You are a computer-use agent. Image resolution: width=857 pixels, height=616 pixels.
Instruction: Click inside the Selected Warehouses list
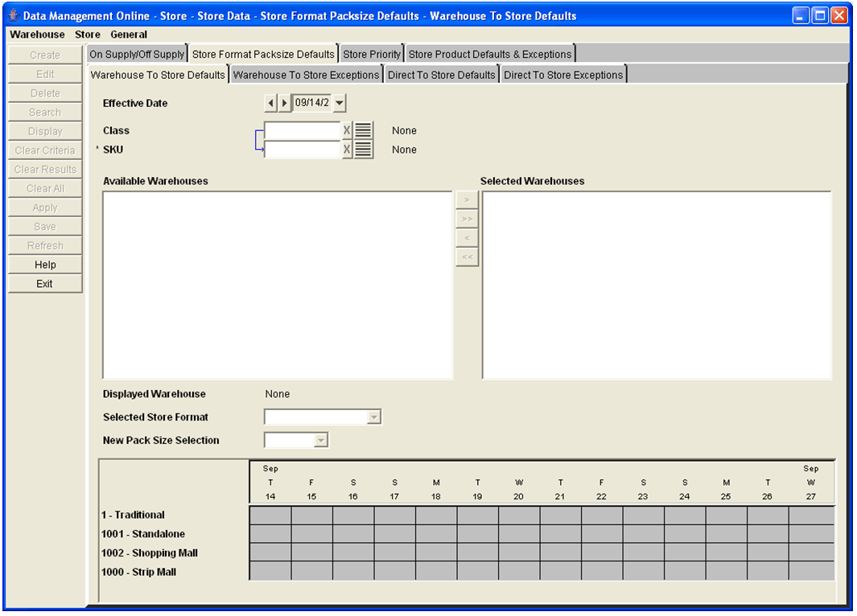coord(657,285)
